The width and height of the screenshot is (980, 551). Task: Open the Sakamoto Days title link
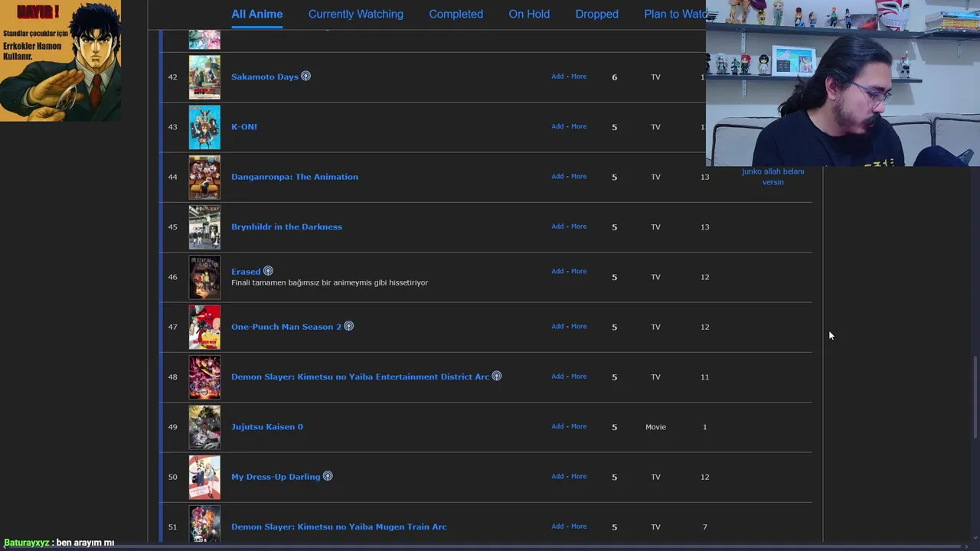265,77
